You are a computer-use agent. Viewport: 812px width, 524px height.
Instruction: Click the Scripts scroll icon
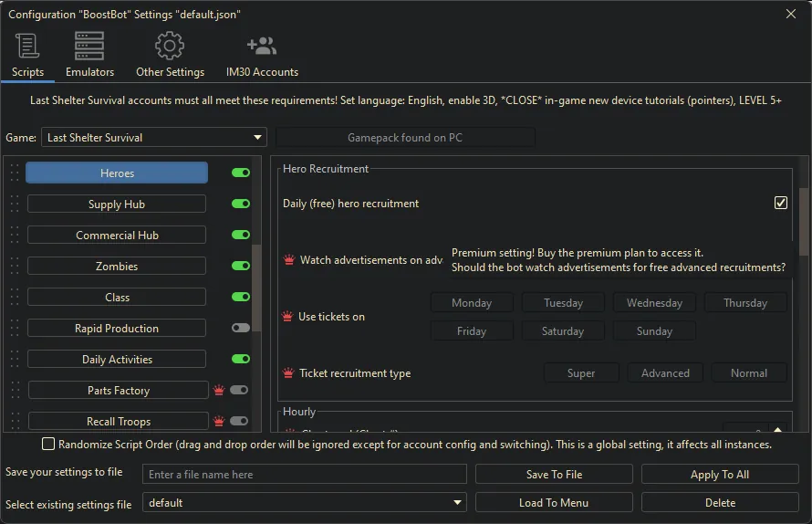click(27, 46)
